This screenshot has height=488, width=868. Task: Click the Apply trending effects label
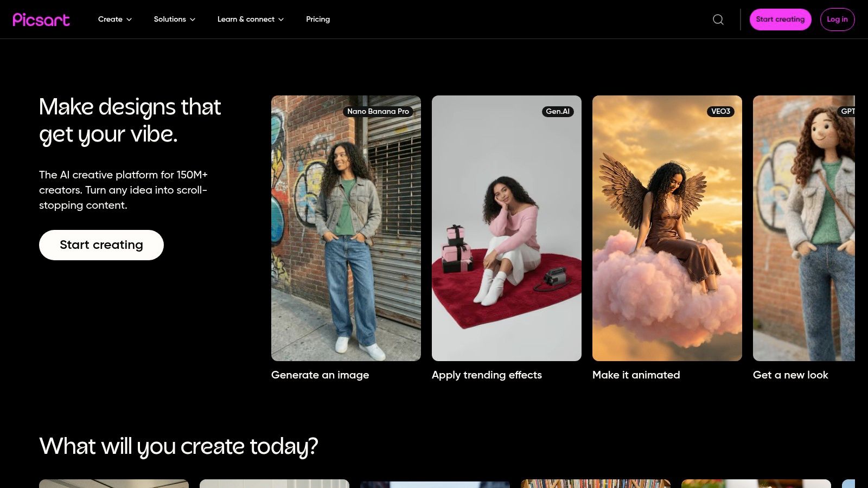click(487, 375)
